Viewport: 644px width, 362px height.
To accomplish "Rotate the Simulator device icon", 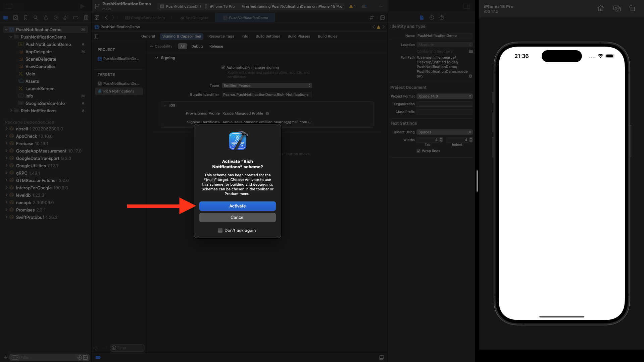I will click(x=632, y=9).
